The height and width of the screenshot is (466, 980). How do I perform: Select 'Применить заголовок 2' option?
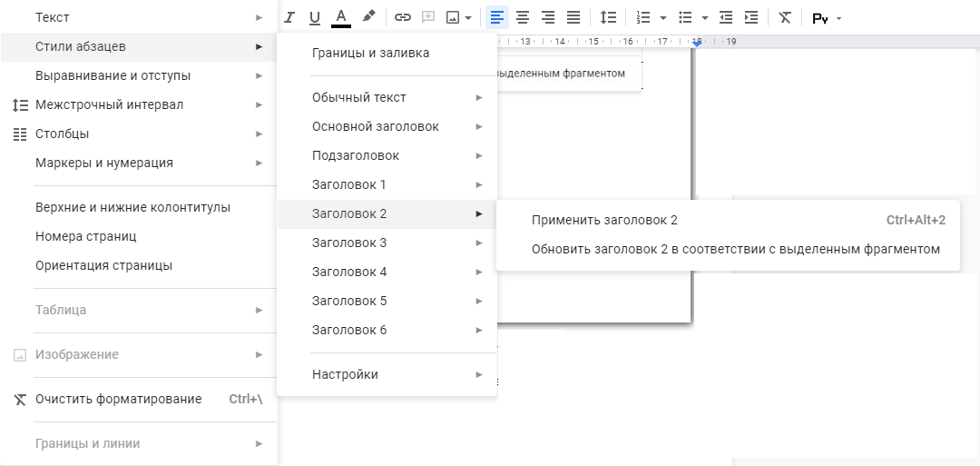(x=604, y=220)
